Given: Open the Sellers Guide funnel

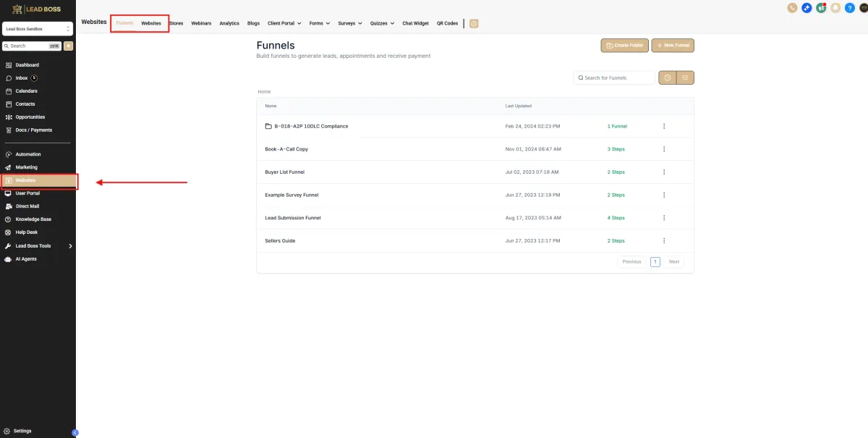Looking at the screenshot, I should pos(280,240).
